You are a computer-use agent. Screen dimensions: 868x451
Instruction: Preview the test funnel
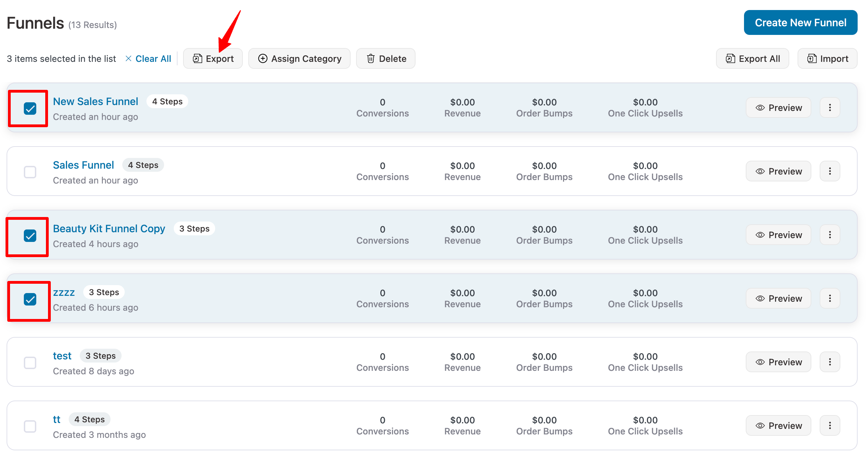779,362
